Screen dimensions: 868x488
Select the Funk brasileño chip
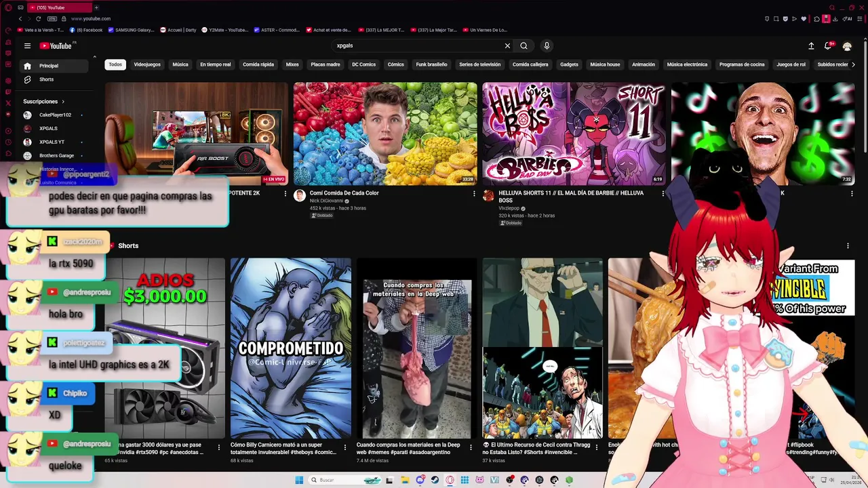(x=431, y=64)
